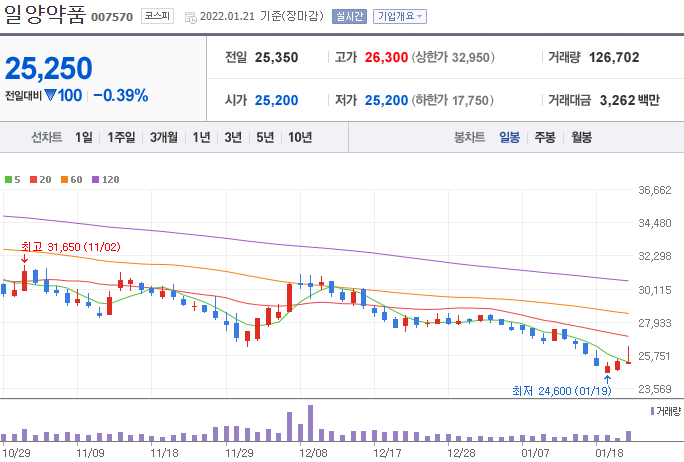Click the 최저 24,600 (01/19) marker
The height and width of the screenshot is (462, 684).
(561, 390)
